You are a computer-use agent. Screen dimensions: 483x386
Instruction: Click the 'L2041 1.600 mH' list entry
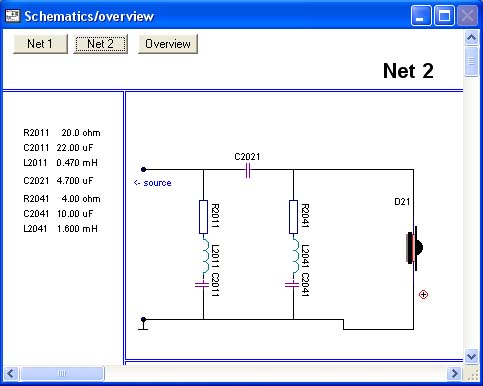click(60, 229)
